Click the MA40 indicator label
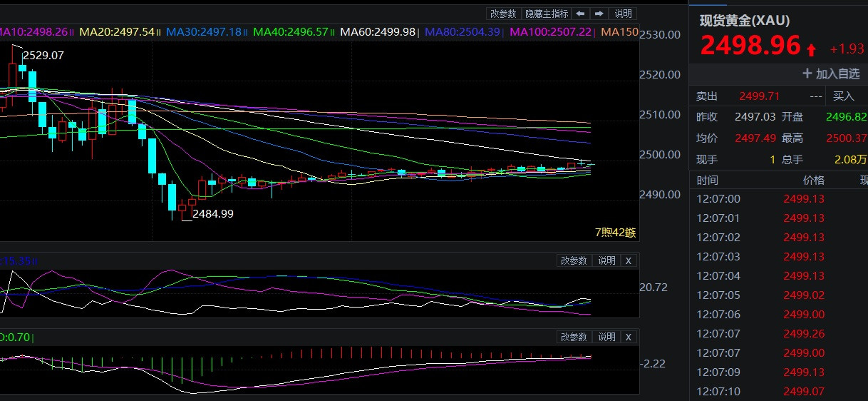The height and width of the screenshot is (401, 868). click(x=291, y=32)
